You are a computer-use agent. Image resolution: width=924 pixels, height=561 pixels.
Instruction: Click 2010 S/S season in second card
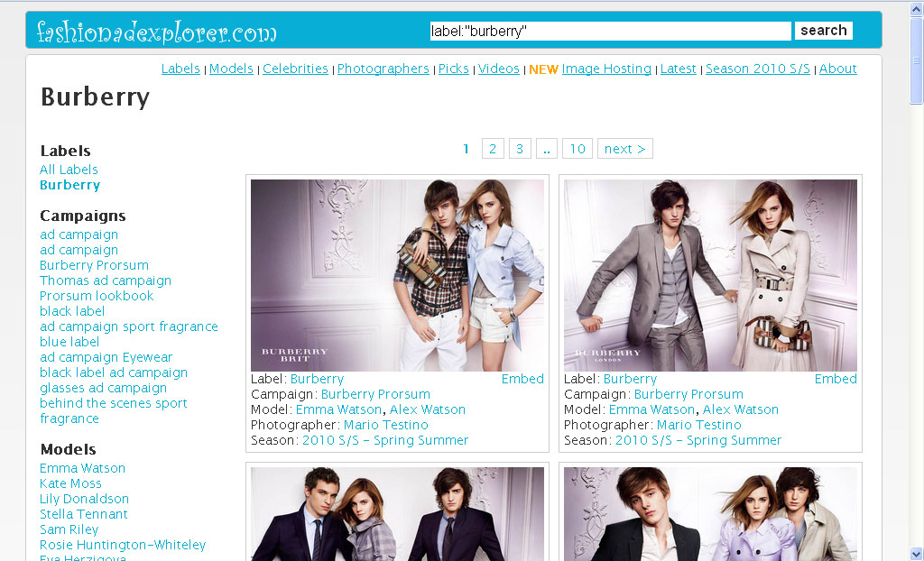coord(698,440)
